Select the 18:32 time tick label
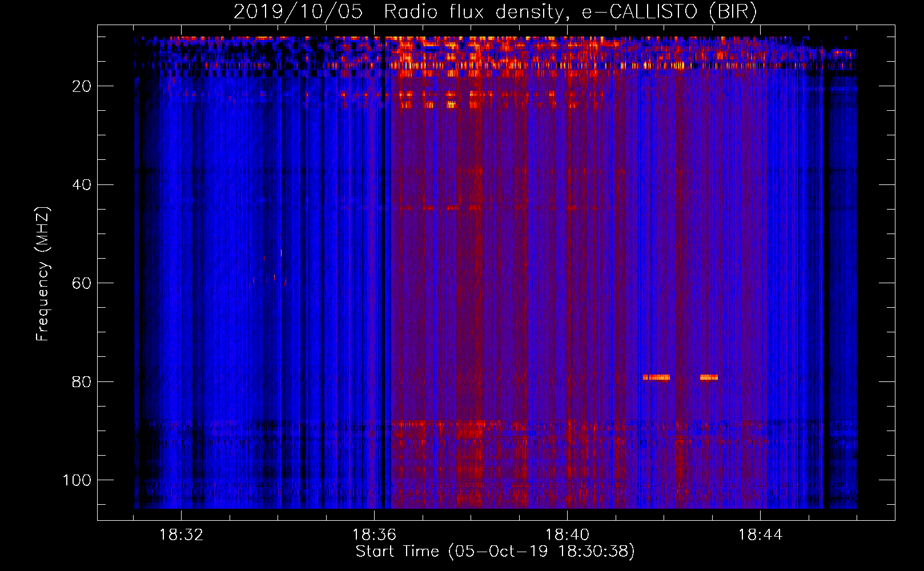This screenshot has width=924, height=571. 181,535
